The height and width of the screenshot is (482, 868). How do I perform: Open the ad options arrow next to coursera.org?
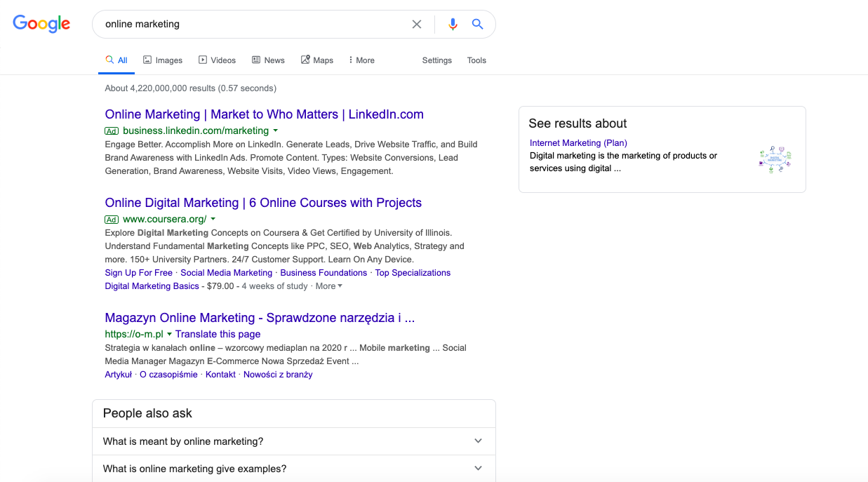coord(214,219)
